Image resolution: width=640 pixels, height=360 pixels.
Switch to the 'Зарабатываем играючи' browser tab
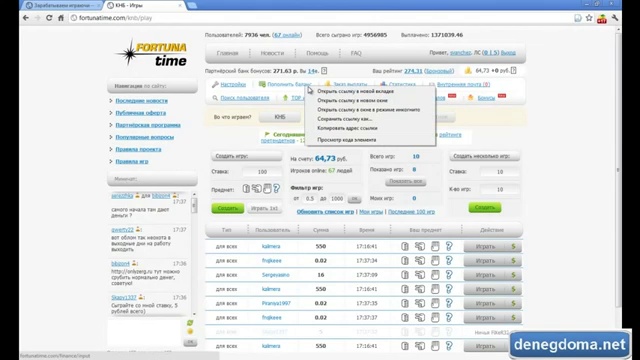click(x=61, y=5)
